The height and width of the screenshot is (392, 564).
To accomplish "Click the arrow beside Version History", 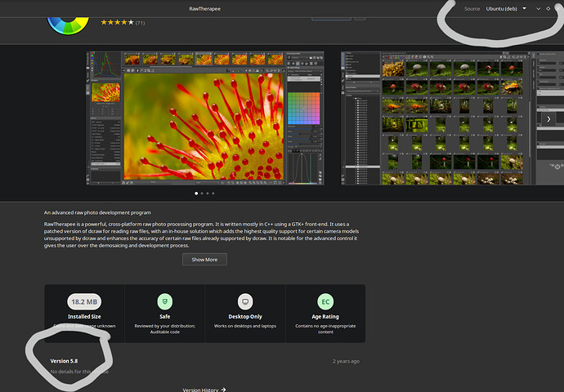I will (223, 390).
